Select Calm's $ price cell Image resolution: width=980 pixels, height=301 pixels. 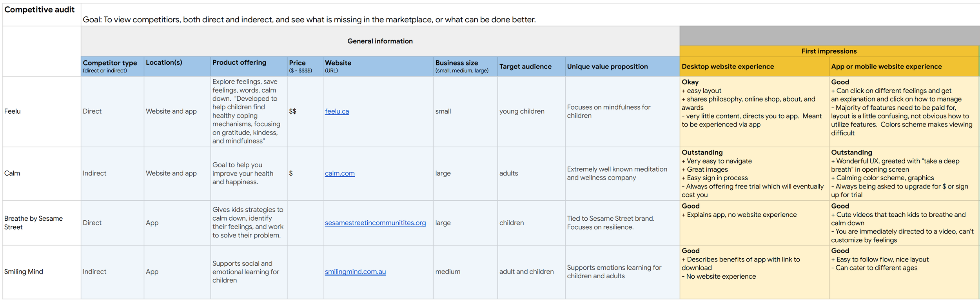305,174
